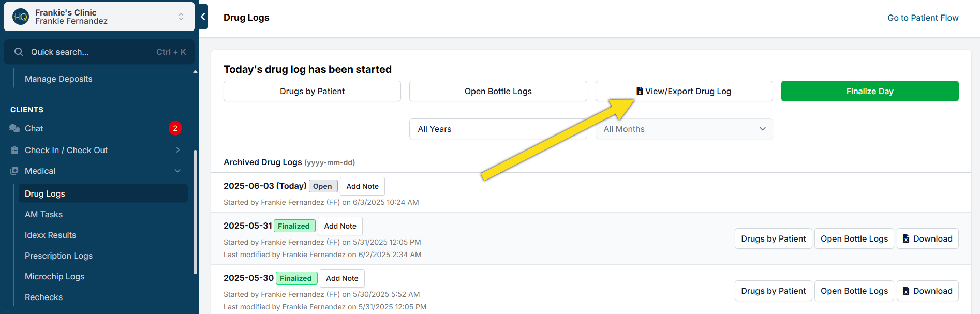The image size is (980, 314).
Task: Click the sidebar vertical scrollbar
Action: pos(195,212)
